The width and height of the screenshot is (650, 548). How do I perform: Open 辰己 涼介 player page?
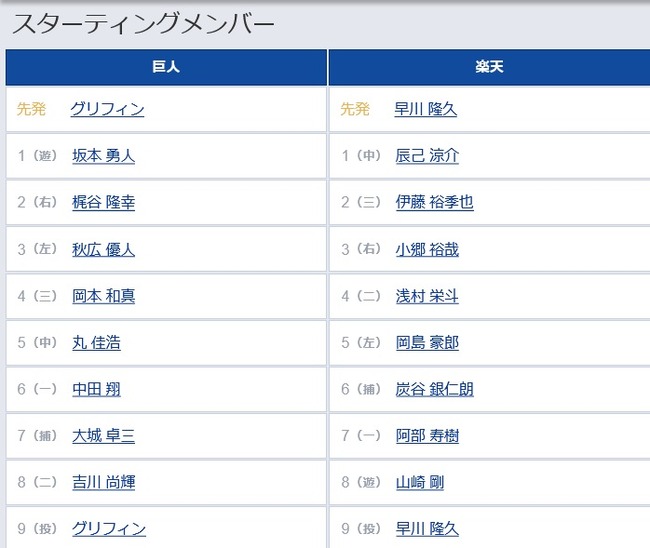tap(427, 156)
